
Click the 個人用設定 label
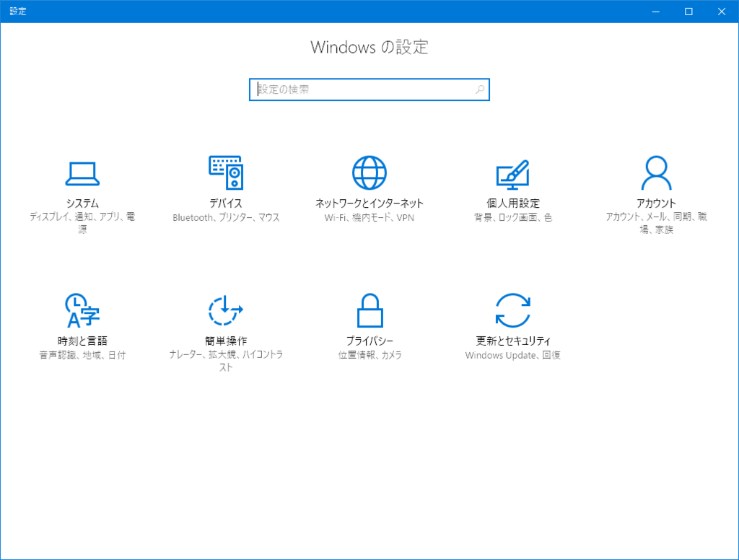pyautogui.click(x=513, y=204)
